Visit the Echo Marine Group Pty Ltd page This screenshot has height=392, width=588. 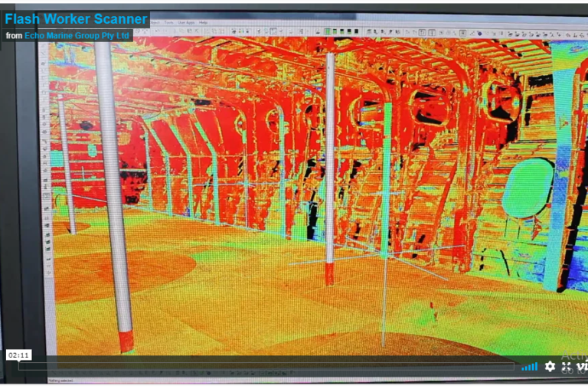[x=77, y=35]
